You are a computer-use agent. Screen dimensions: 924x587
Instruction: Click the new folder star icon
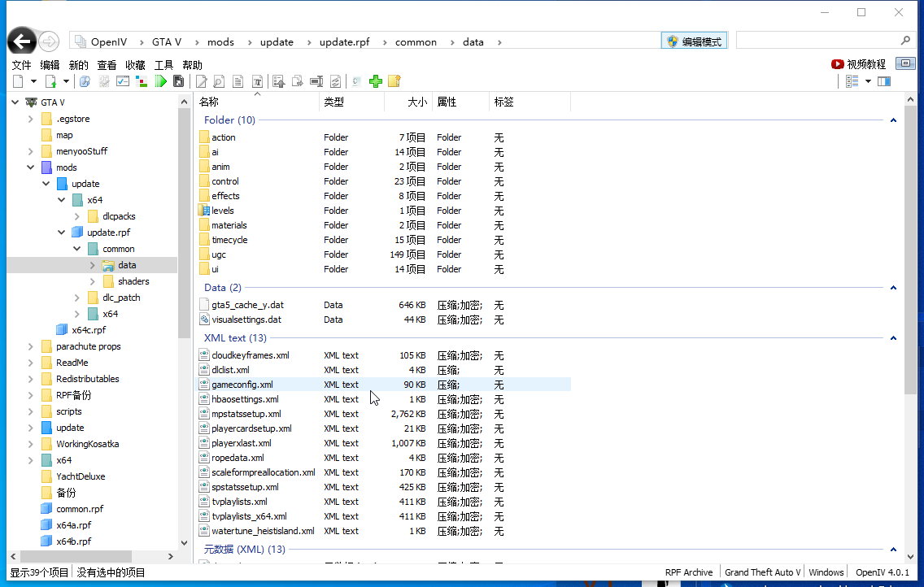point(394,81)
